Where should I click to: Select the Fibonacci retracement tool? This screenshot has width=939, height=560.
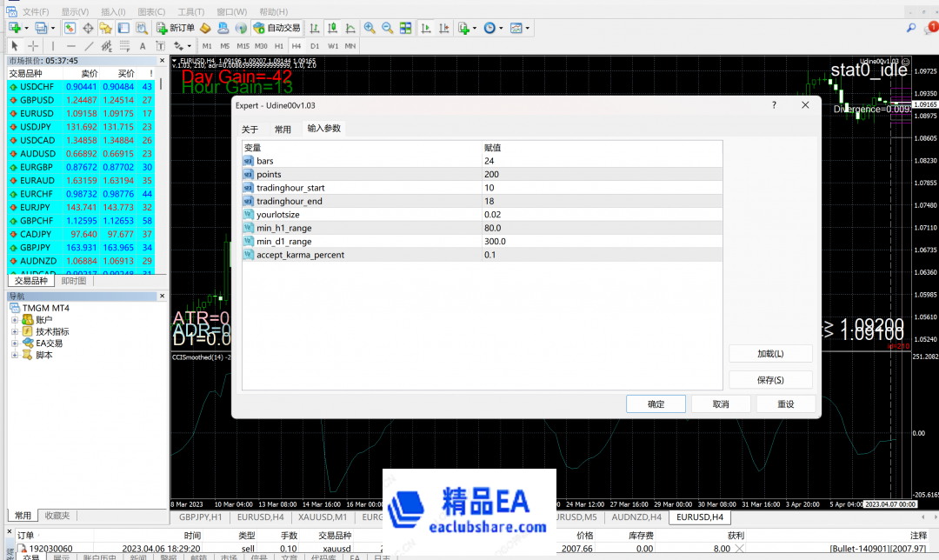(124, 45)
